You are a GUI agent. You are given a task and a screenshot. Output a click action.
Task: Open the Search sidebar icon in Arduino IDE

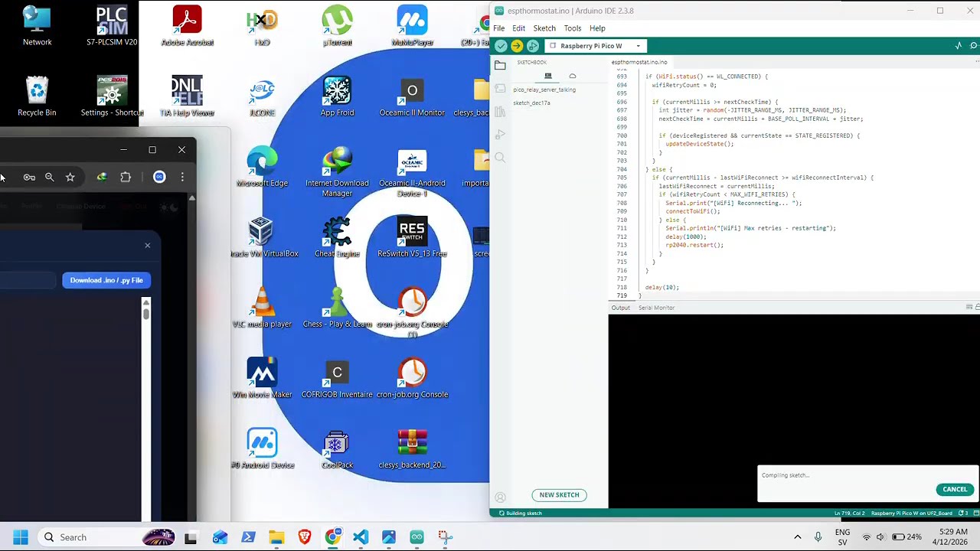tap(500, 158)
